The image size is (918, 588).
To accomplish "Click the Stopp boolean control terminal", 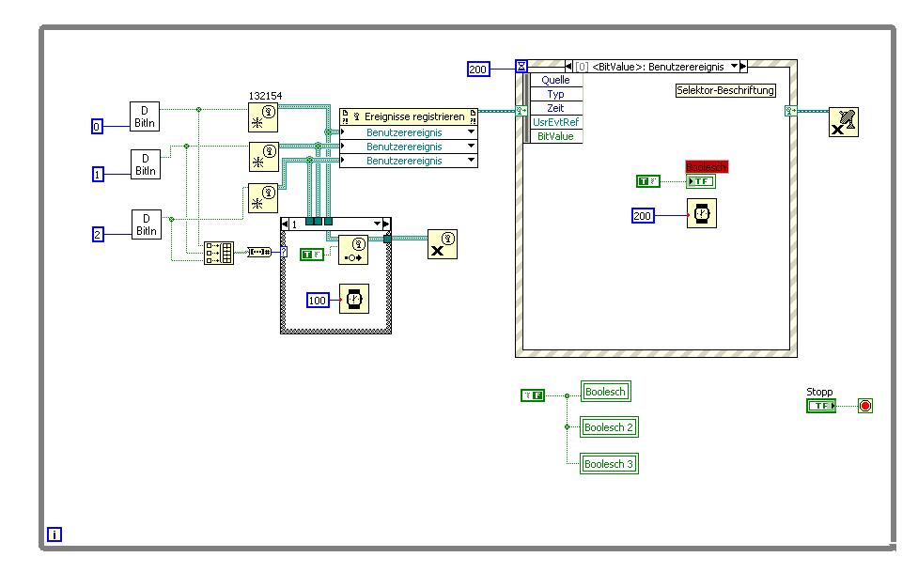I will pyautogui.click(x=821, y=406).
